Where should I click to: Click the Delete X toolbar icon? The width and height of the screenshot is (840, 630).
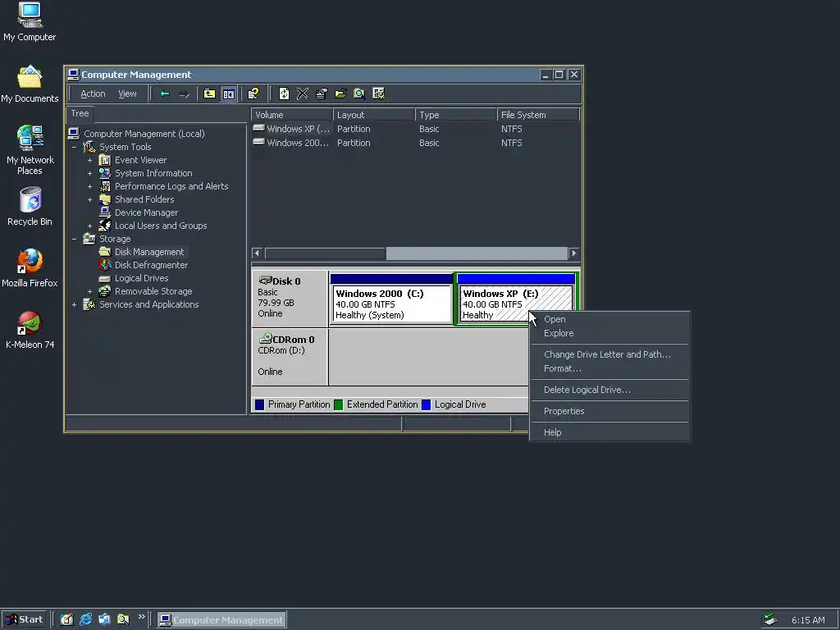point(303,94)
